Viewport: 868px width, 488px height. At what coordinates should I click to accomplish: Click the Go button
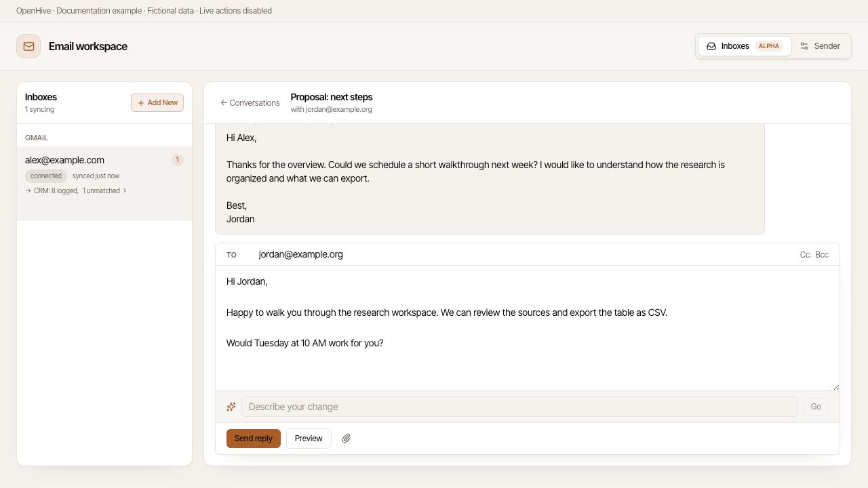click(x=816, y=407)
